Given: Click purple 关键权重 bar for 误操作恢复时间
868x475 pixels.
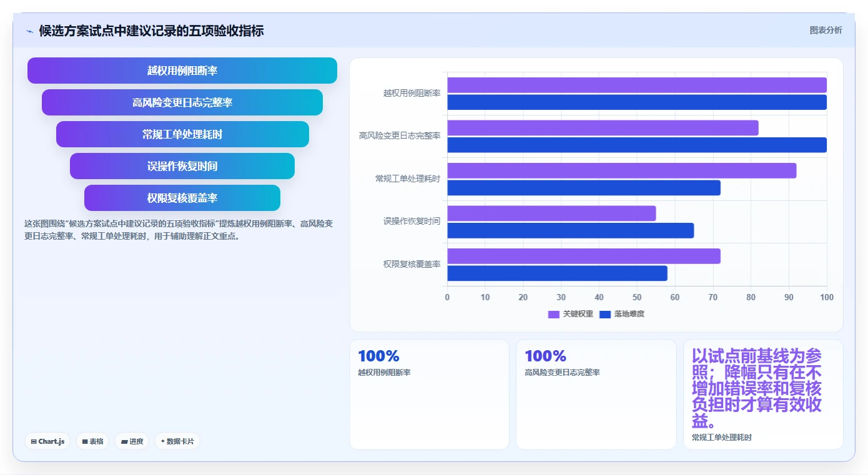Looking at the screenshot, I should (x=552, y=213).
